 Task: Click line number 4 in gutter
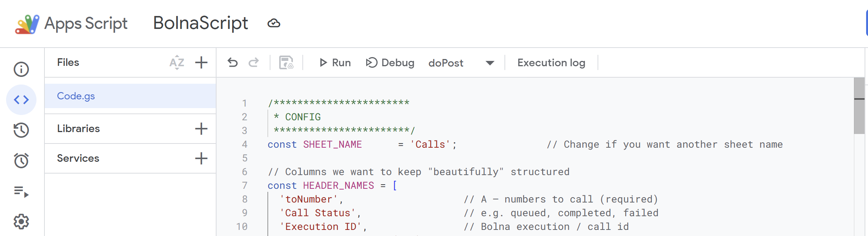point(245,145)
